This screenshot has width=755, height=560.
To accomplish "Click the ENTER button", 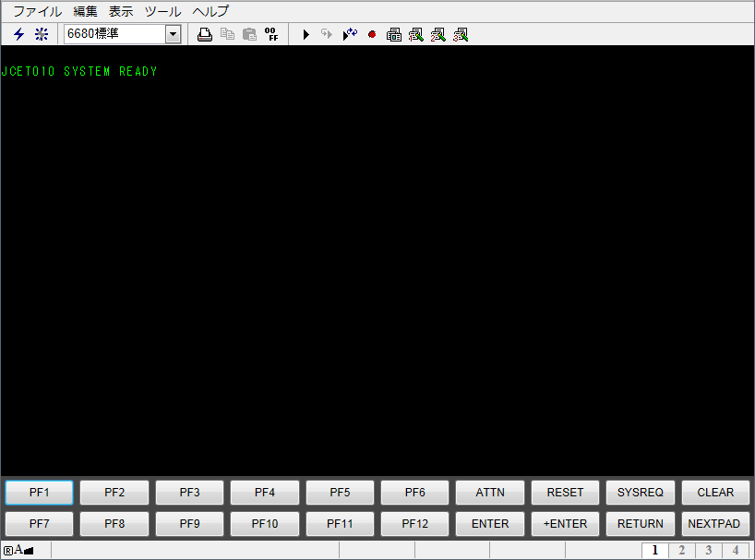I will 490,523.
